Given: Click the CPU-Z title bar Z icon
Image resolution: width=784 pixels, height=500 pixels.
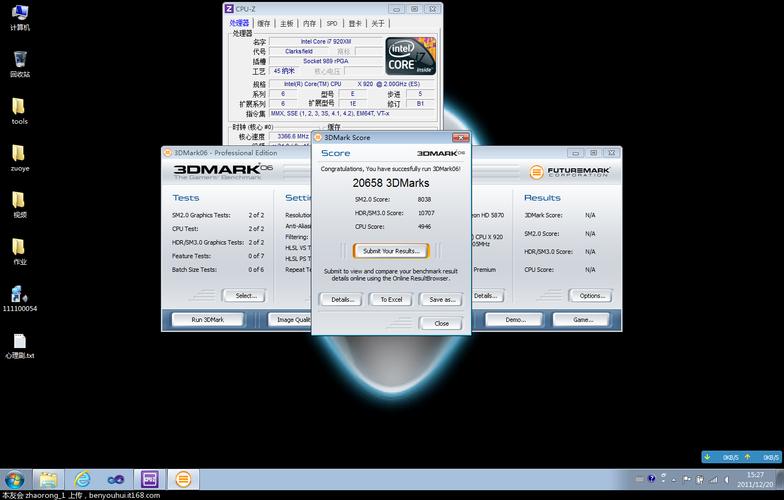Looking at the screenshot, I should [x=228, y=8].
